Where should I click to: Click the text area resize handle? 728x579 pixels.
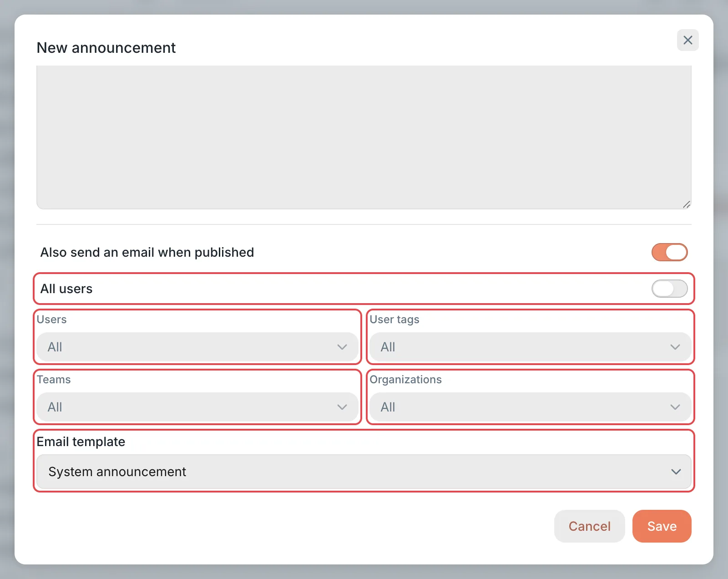(687, 204)
